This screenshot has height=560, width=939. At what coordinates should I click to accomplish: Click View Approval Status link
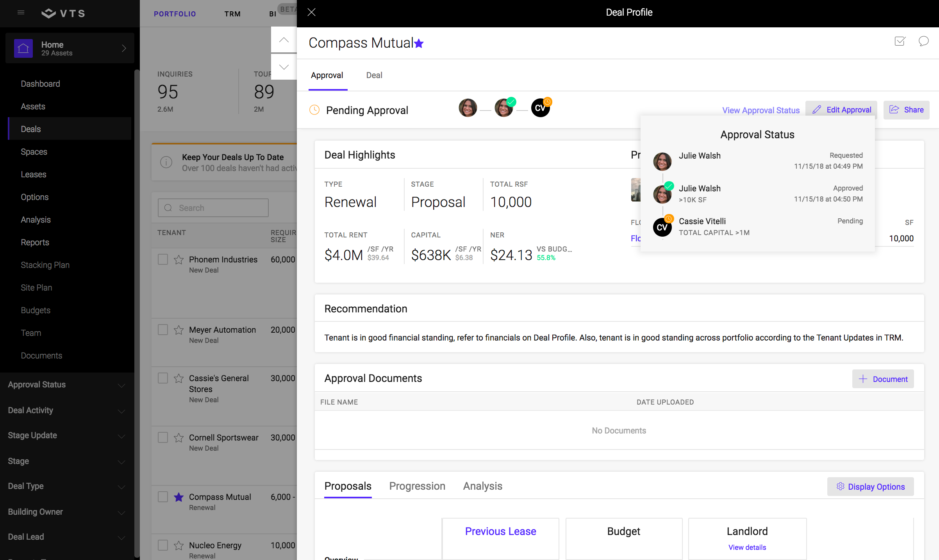760,111
